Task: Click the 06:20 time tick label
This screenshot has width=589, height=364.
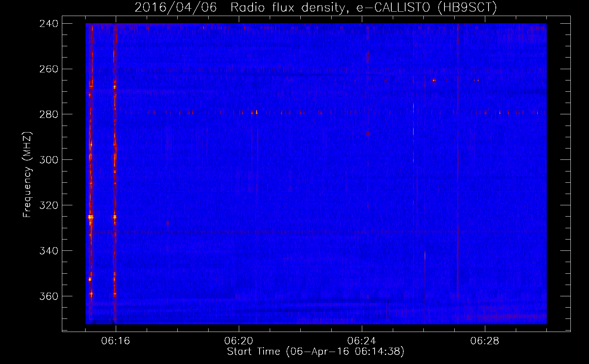Action: click(x=239, y=341)
